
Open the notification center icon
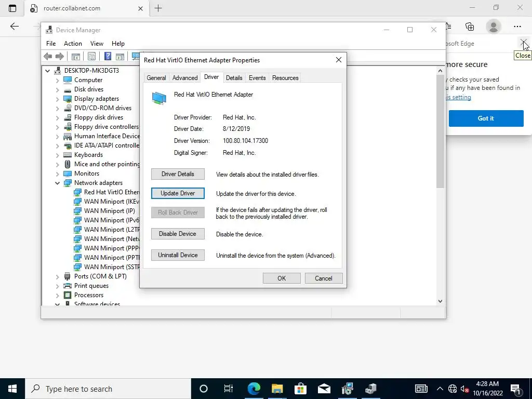coord(516,389)
